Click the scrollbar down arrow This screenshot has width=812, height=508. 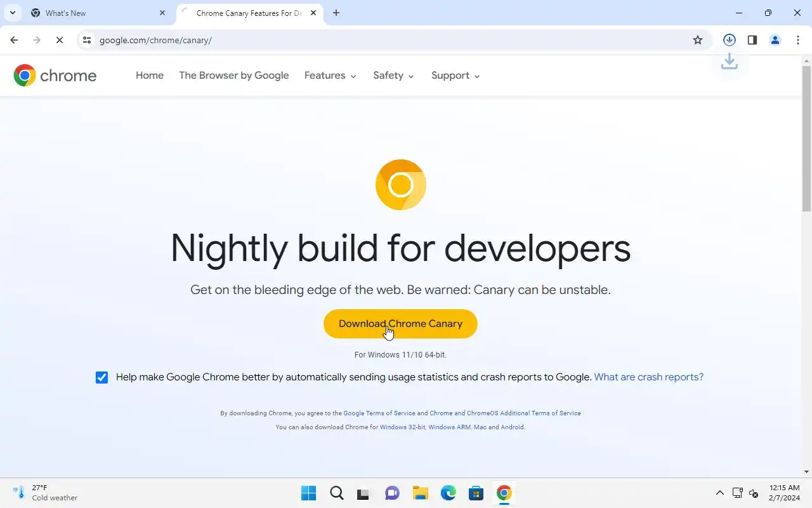tap(807, 472)
